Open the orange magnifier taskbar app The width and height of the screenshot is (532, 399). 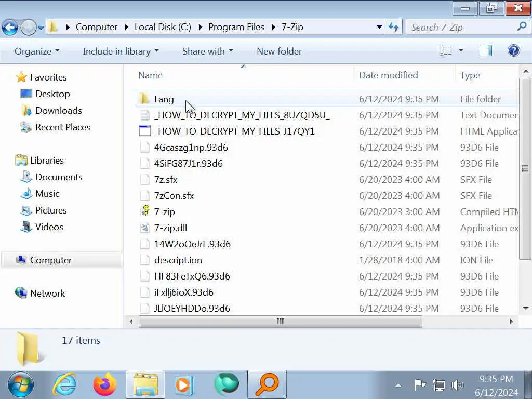point(267,385)
